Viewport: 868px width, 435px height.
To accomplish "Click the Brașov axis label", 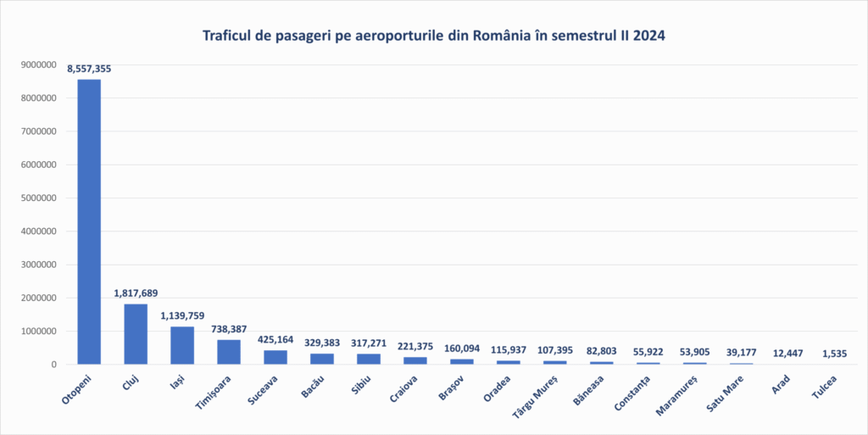I will point(451,388).
